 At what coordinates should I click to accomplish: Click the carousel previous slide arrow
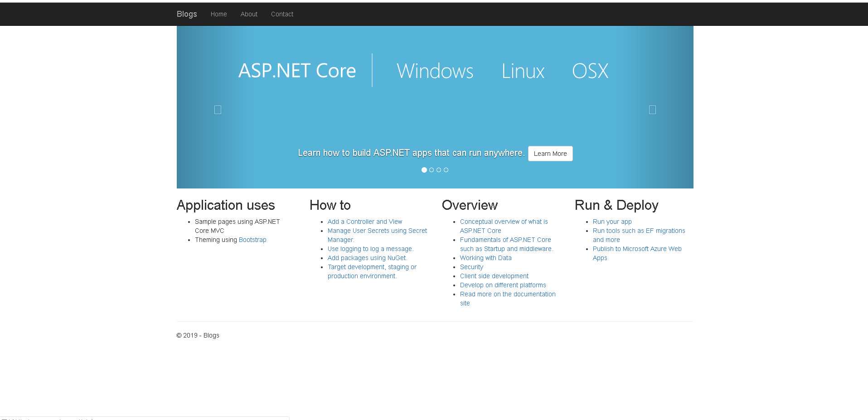tap(218, 110)
